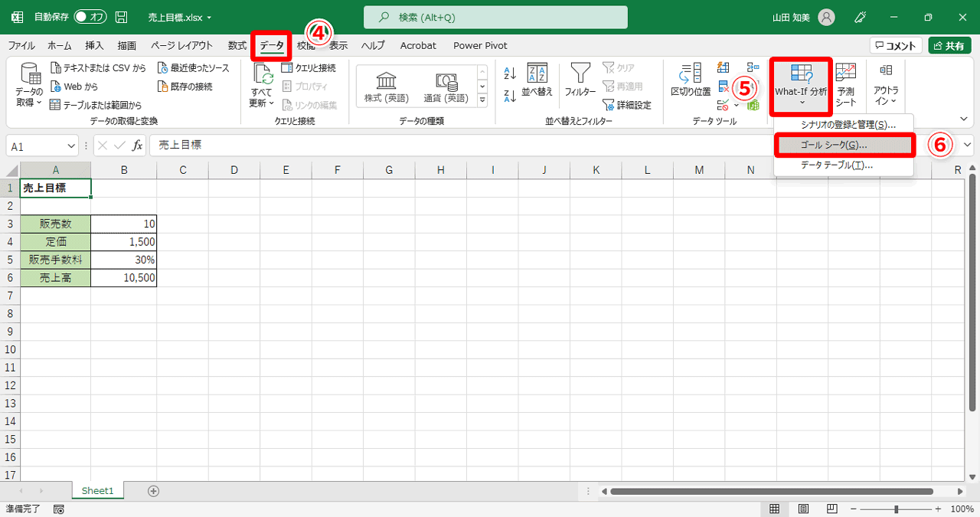Open クエリと接続 pane button
Viewport: 980px width, 517px height.
(x=309, y=68)
